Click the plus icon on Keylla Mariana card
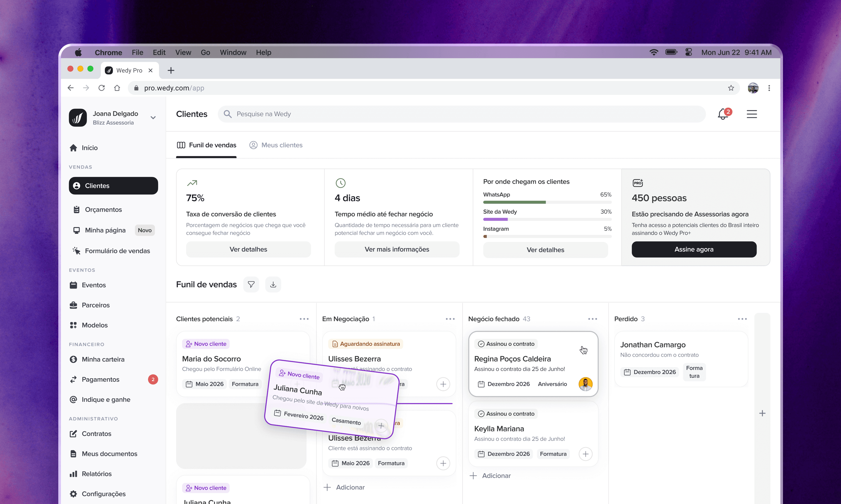 pos(585,454)
